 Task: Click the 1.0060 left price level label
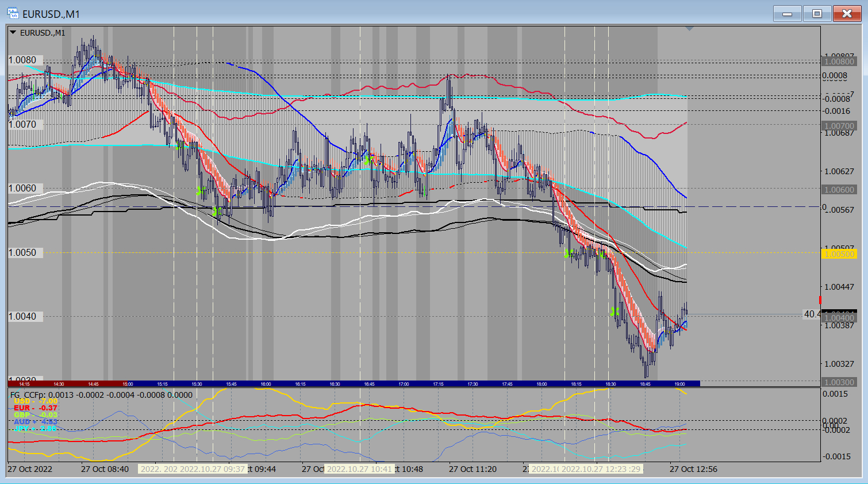click(x=22, y=189)
